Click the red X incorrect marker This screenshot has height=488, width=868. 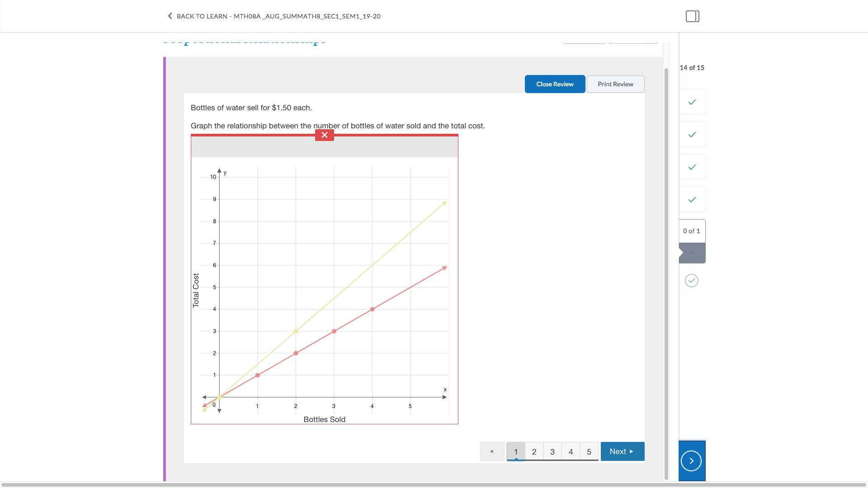coord(324,135)
